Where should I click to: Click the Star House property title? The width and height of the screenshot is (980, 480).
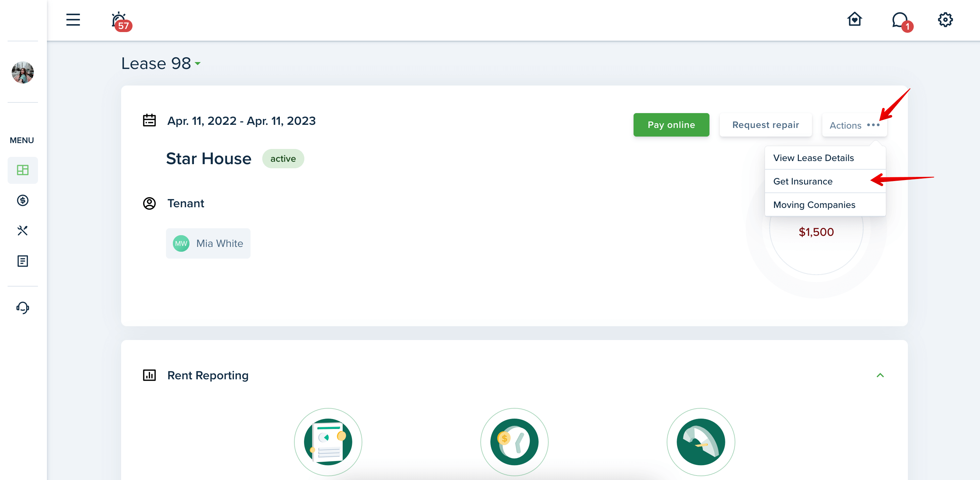pos(209,159)
